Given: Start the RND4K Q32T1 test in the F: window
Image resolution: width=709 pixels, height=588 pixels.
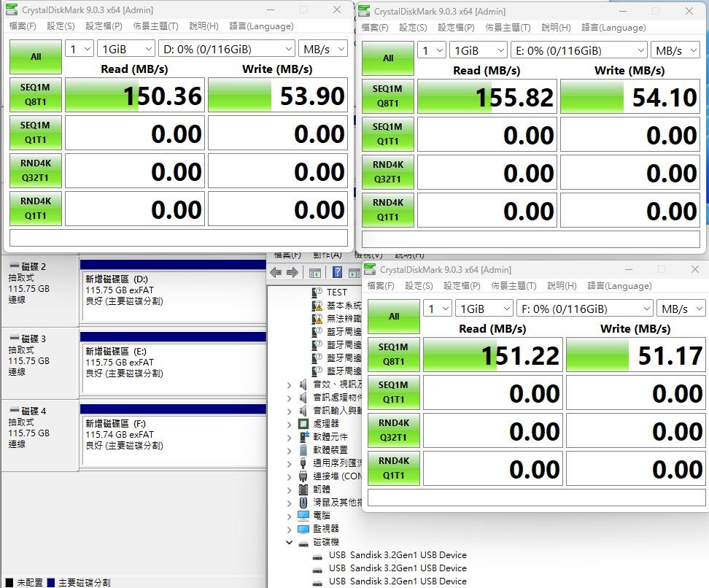Looking at the screenshot, I should (x=394, y=430).
